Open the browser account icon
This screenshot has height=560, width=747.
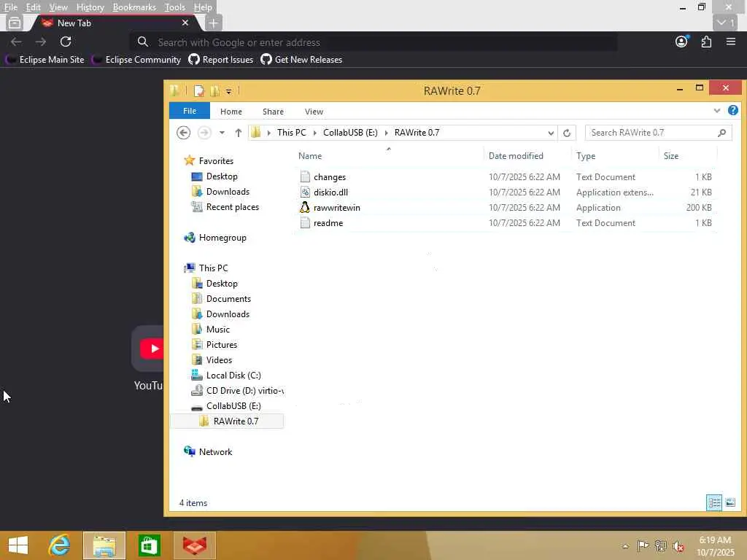(x=682, y=42)
